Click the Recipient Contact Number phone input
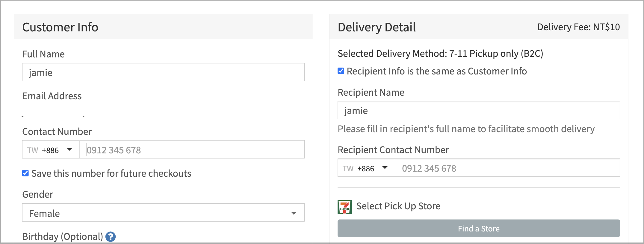Screen dimensions: 644x244 click(x=507, y=168)
